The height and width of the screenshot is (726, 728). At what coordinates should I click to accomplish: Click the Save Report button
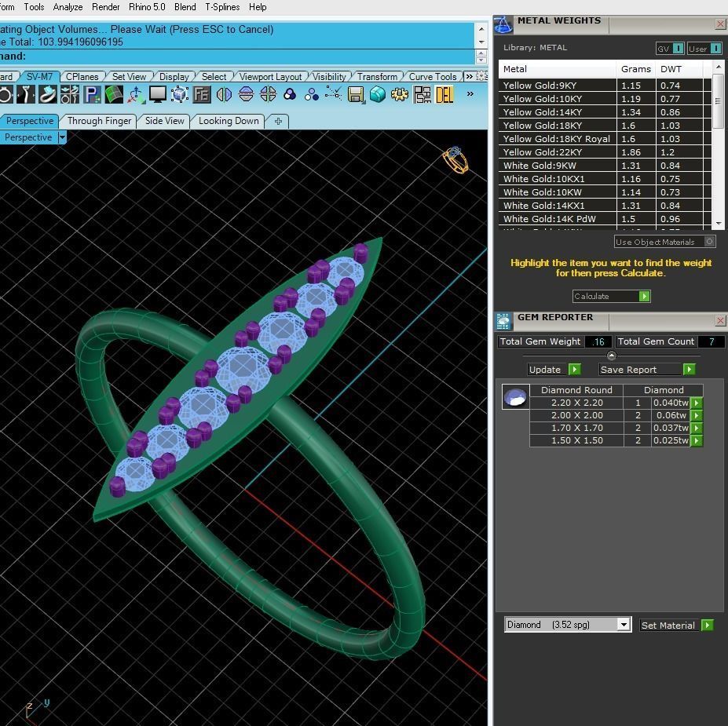pyautogui.click(x=647, y=369)
